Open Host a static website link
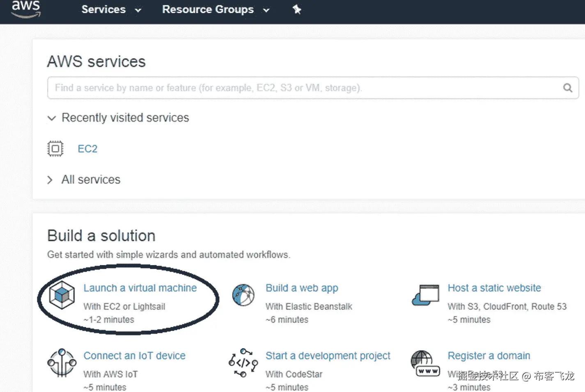 coord(494,288)
